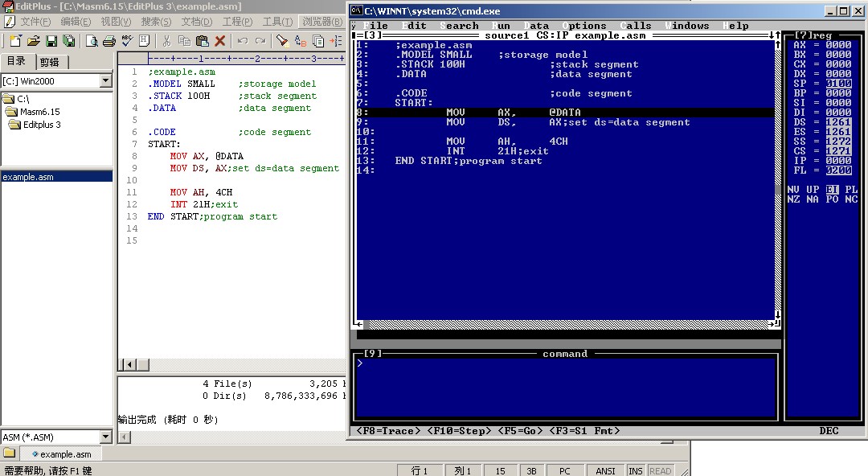This screenshot has height=476, width=868.
Task: Copy with the toolbar icon
Action: tap(184, 40)
